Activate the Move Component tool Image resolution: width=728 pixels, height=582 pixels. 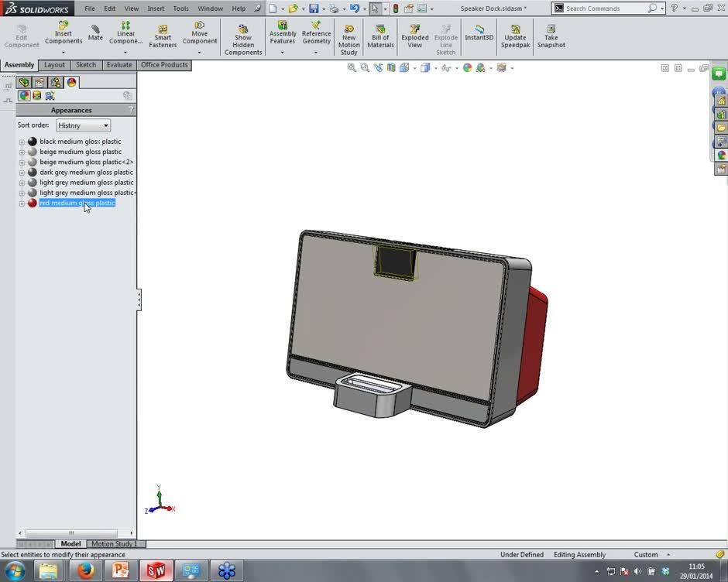pyautogui.click(x=200, y=34)
